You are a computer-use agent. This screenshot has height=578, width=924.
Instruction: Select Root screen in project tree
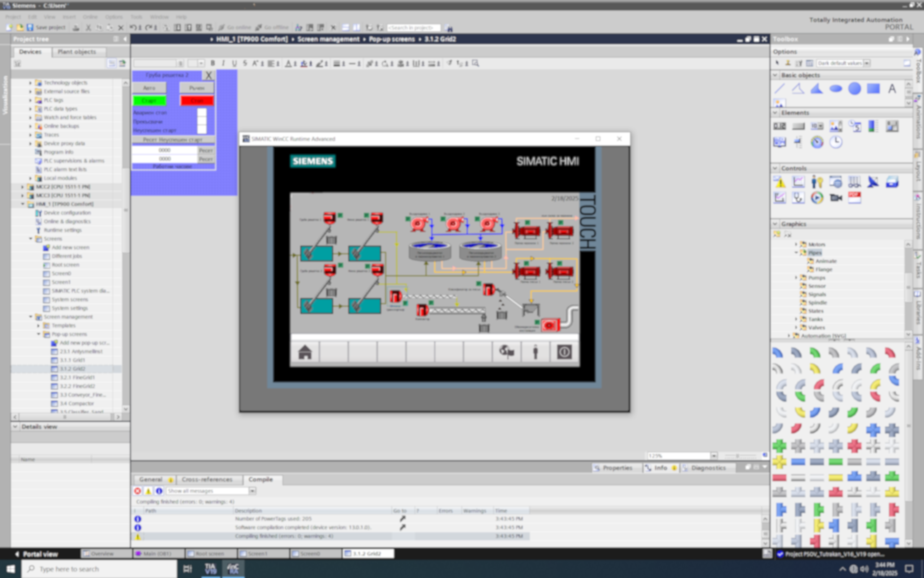click(65, 264)
